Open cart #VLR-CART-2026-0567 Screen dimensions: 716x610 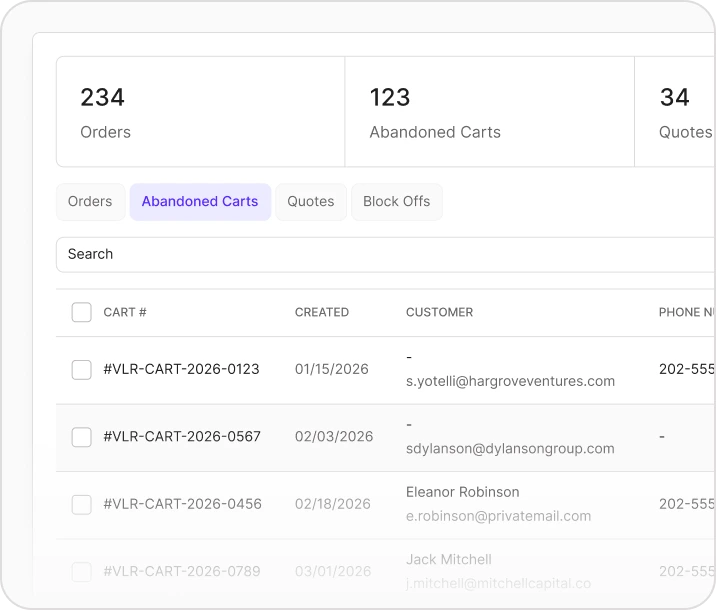[x=182, y=436]
